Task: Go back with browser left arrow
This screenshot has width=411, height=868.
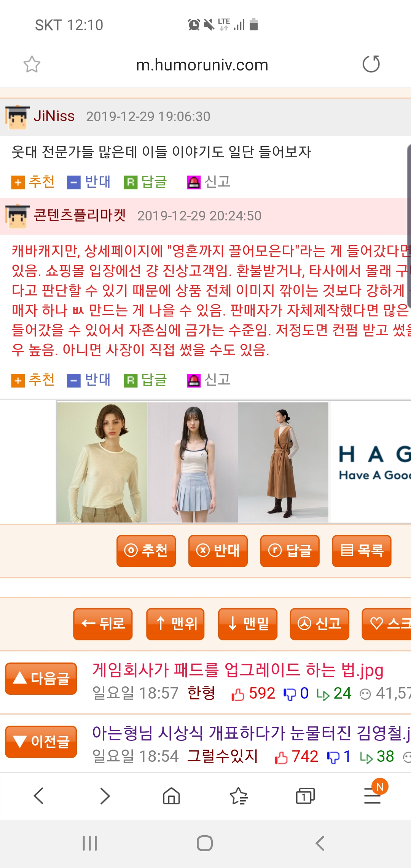Action: pos(39,796)
